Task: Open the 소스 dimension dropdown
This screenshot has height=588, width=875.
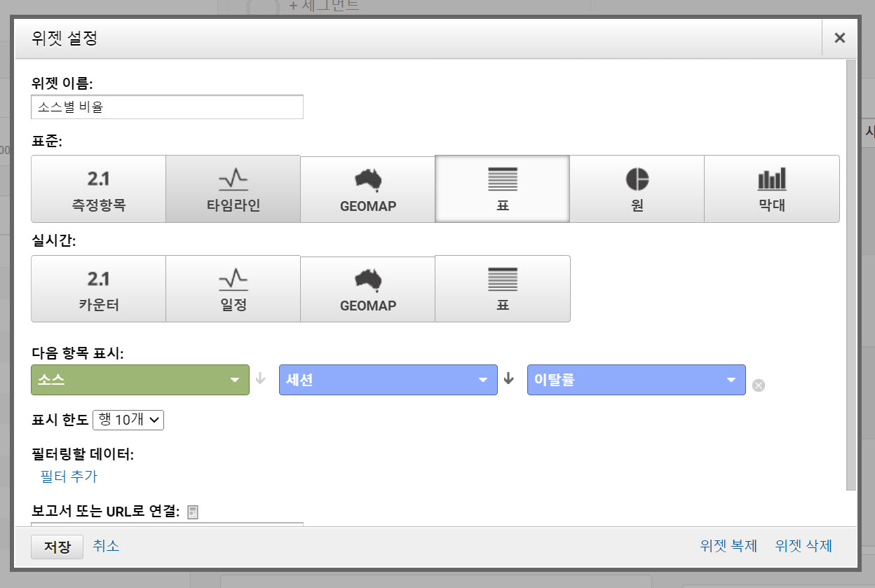Action: pos(140,380)
